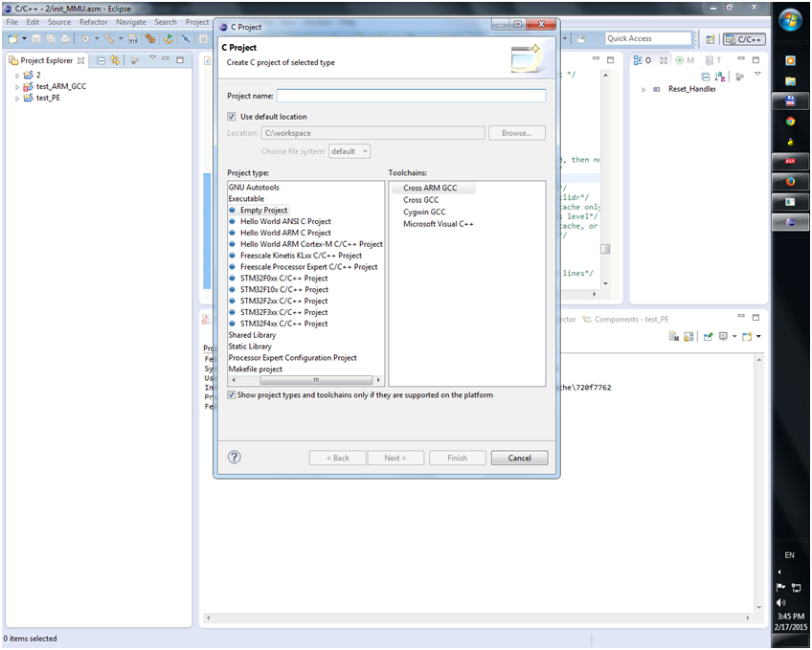Select Cygwin GCC toolchain

click(x=424, y=212)
